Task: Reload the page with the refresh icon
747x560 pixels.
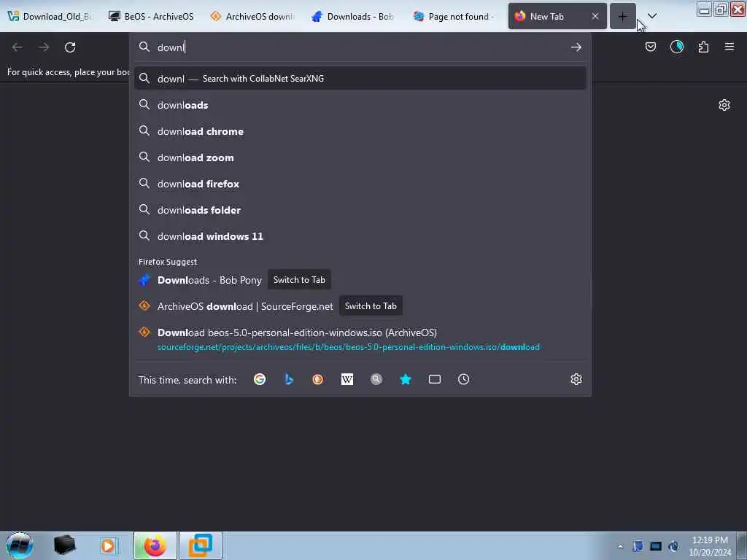Action: [x=70, y=47]
